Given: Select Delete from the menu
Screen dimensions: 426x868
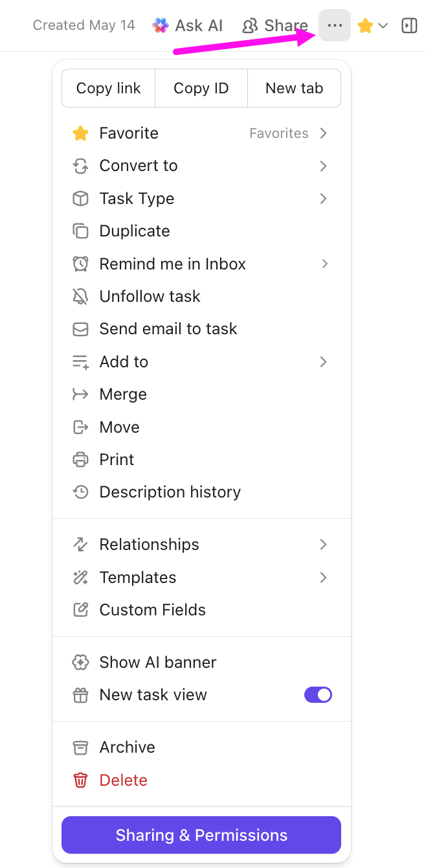Looking at the screenshot, I should tap(123, 780).
